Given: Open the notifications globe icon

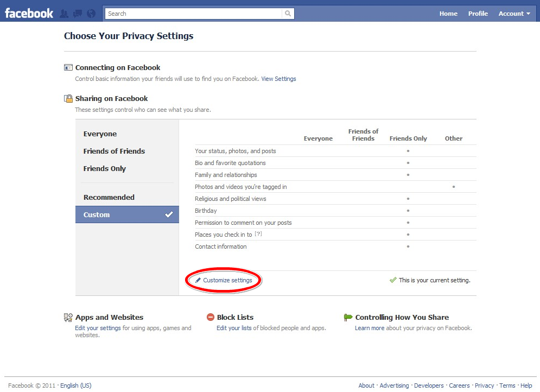Looking at the screenshot, I should (x=91, y=14).
